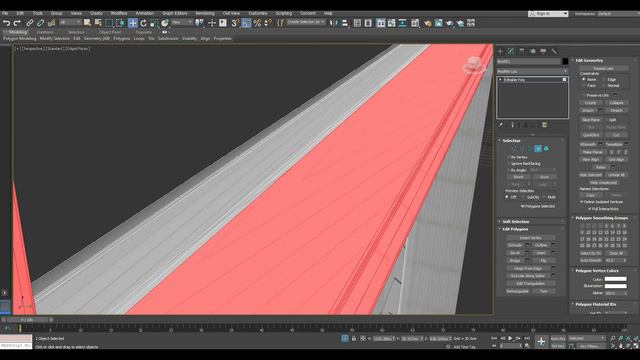This screenshot has width=640, height=360.
Task: Click the object color black swatch
Action: click(565, 61)
